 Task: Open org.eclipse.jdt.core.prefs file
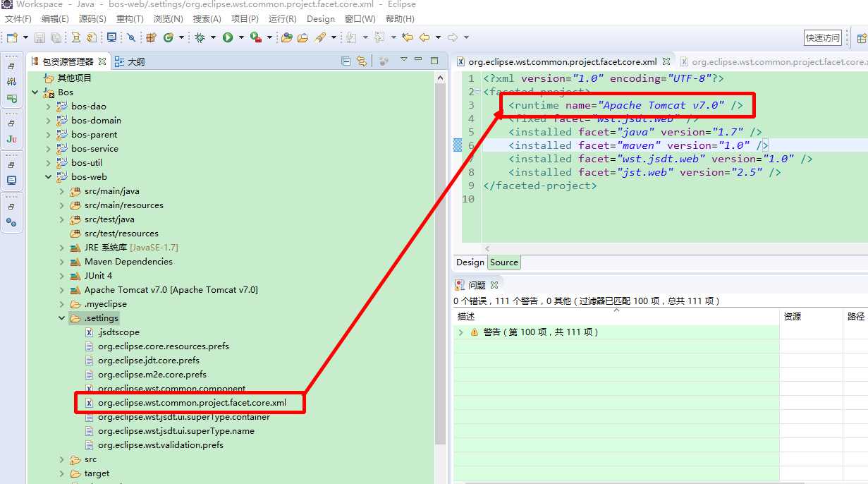click(x=148, y=361)
